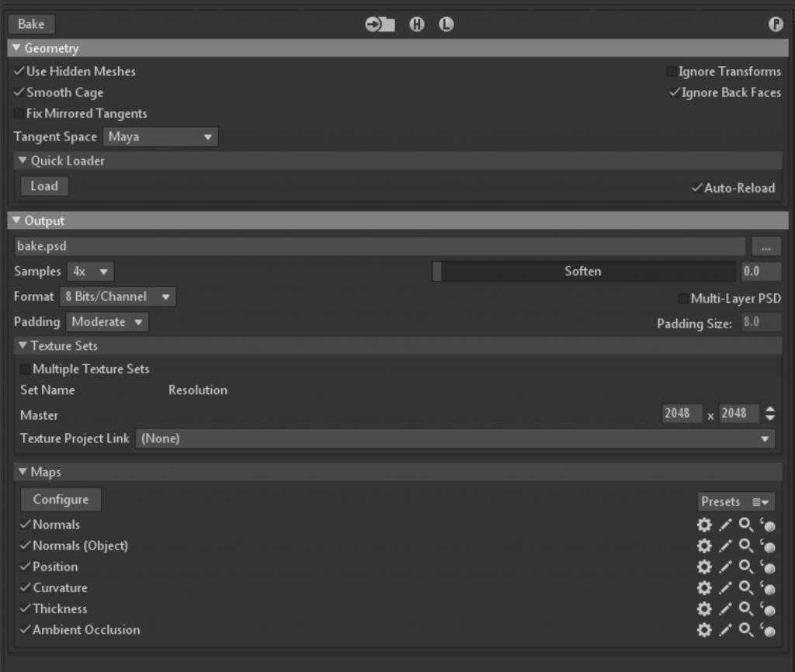Viewport: 795px width, 672px height.
Task: Collapse the Geometry section
Action: [x=16, y=47]
